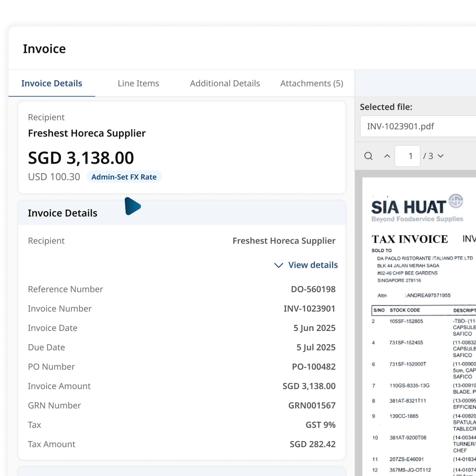The image size is (476, 476).
Task: Go to previous page with up chevron
Action: click(x=387, y=156)
